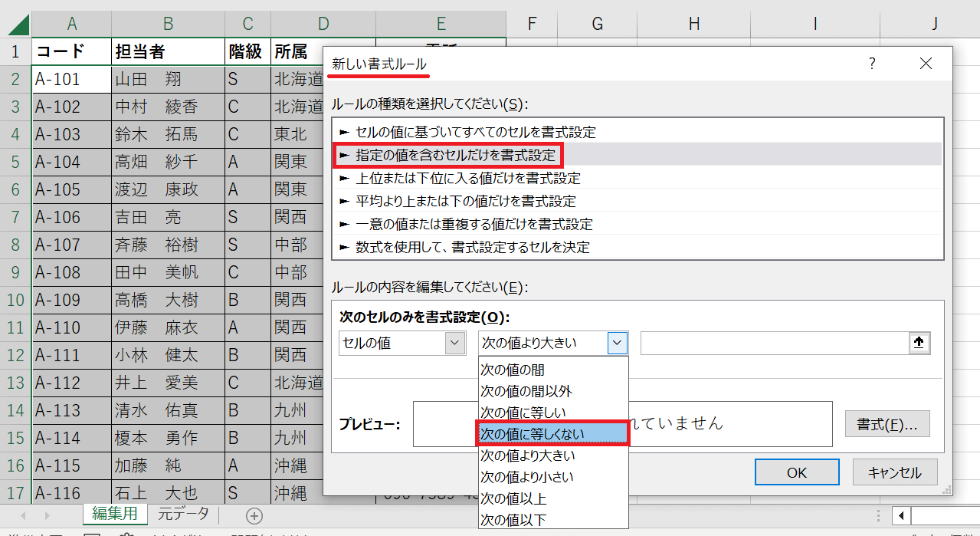Click the previous sheet navigation arrow
This screenshot has width=980, height=536.
pos(24,515)
